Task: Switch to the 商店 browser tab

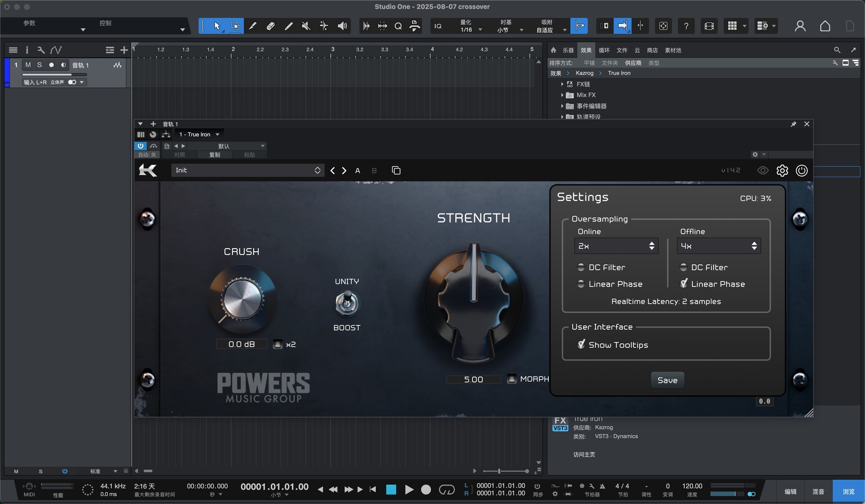Action: 652,50
